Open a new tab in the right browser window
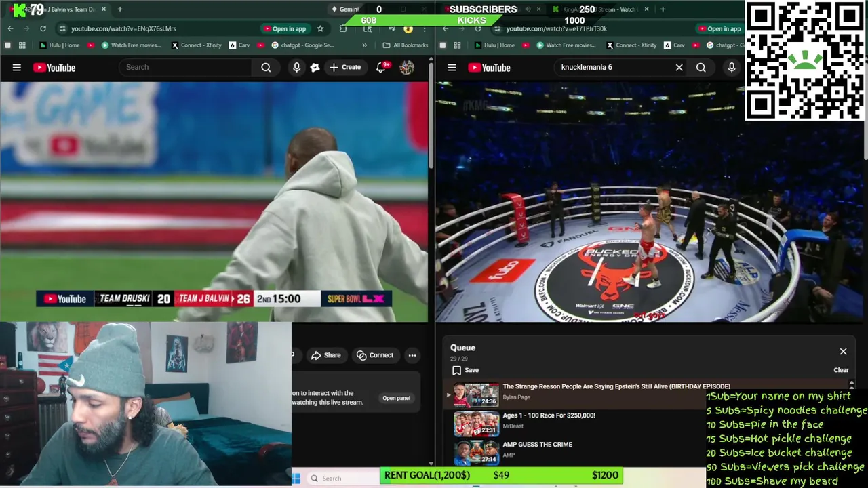This screenshot has height=488, width=868. [x=663, y=9]
